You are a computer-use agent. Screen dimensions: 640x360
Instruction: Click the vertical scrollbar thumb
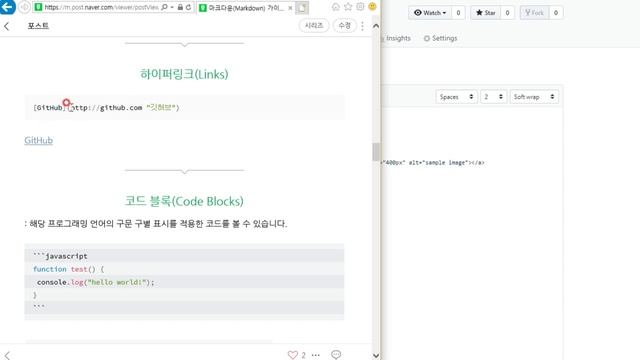point(376,152)
